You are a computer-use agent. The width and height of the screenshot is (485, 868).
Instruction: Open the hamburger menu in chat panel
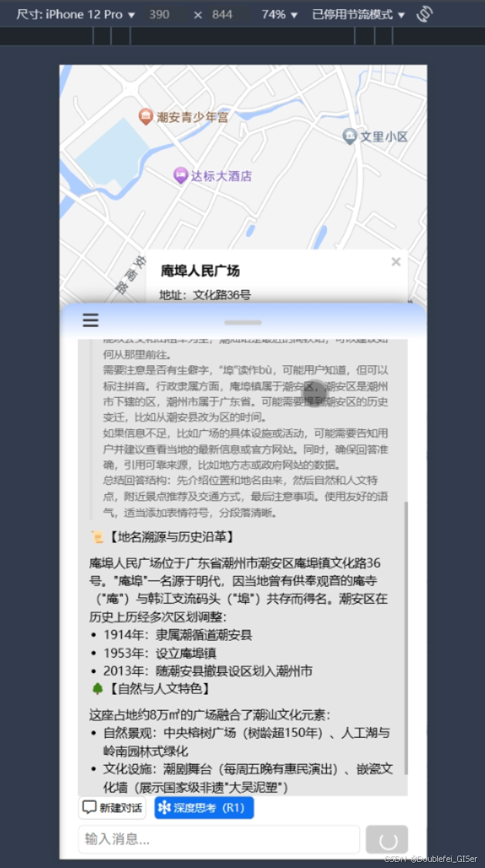click(x=90, y=320)
